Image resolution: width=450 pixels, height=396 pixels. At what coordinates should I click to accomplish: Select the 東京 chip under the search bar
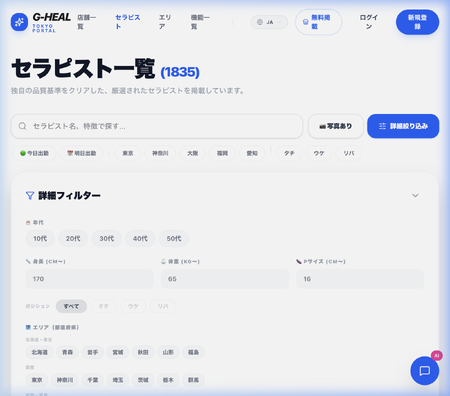click(x=128, y=153)
